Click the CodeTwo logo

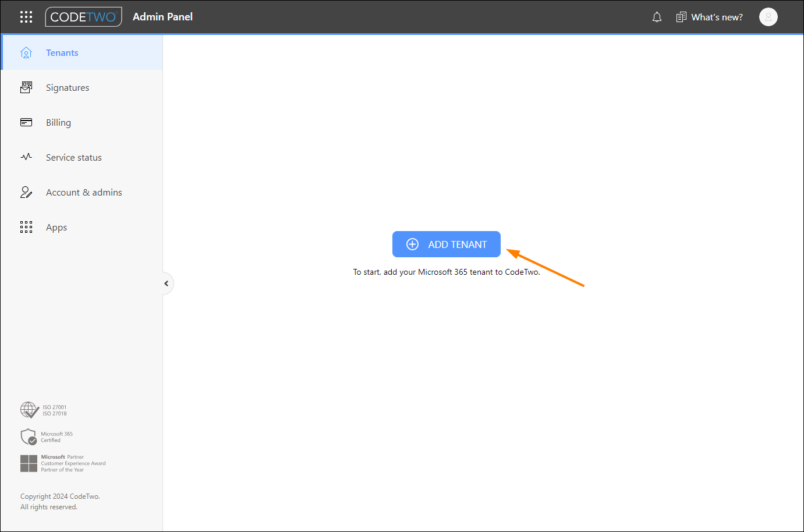coord(84,17)
